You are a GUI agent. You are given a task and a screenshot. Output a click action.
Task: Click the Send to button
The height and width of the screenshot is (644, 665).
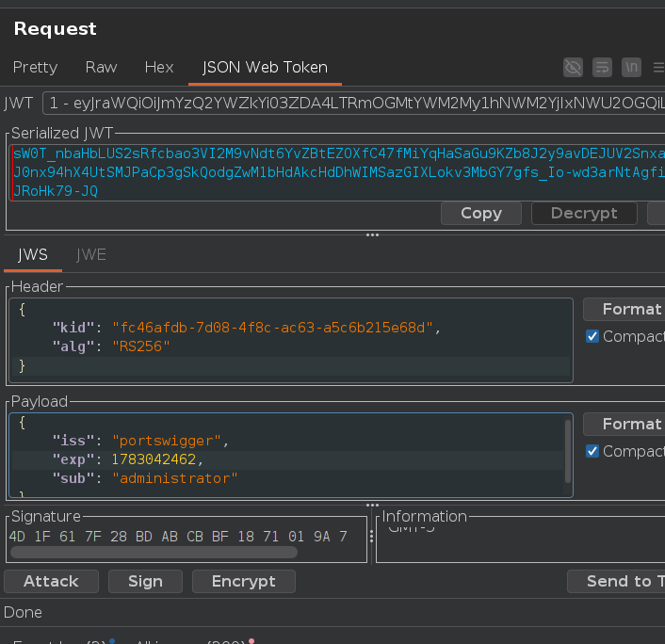616,581
